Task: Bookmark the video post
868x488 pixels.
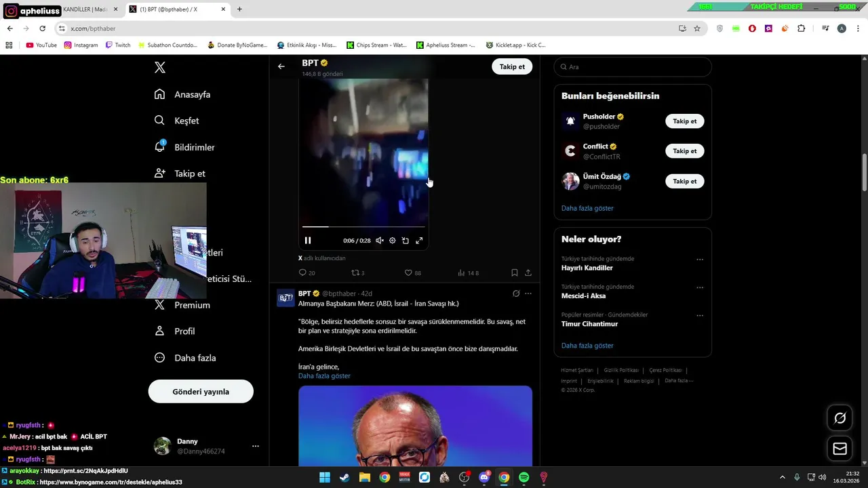Action: 515,272
